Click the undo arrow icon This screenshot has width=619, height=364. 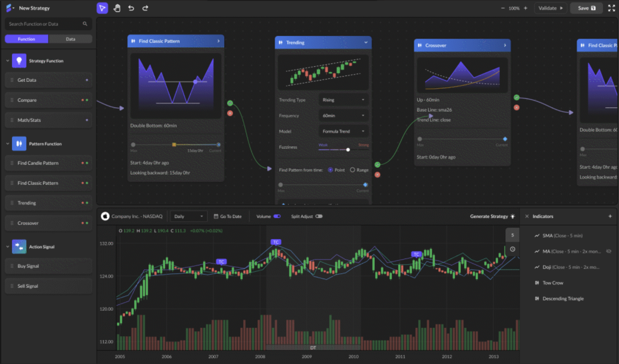pyautogui.click(x=131, y=8)
